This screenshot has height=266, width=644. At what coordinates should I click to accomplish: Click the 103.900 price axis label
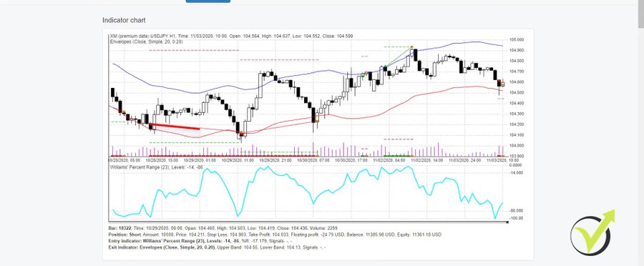point(516,156)
